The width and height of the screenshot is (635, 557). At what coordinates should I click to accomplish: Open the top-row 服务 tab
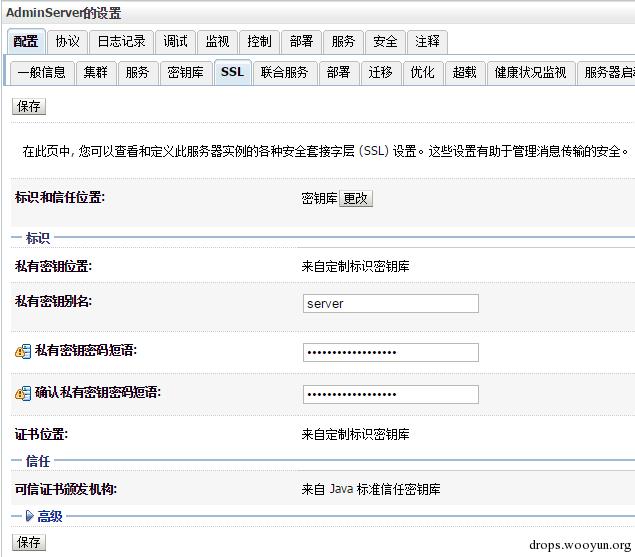coord(343,41)
